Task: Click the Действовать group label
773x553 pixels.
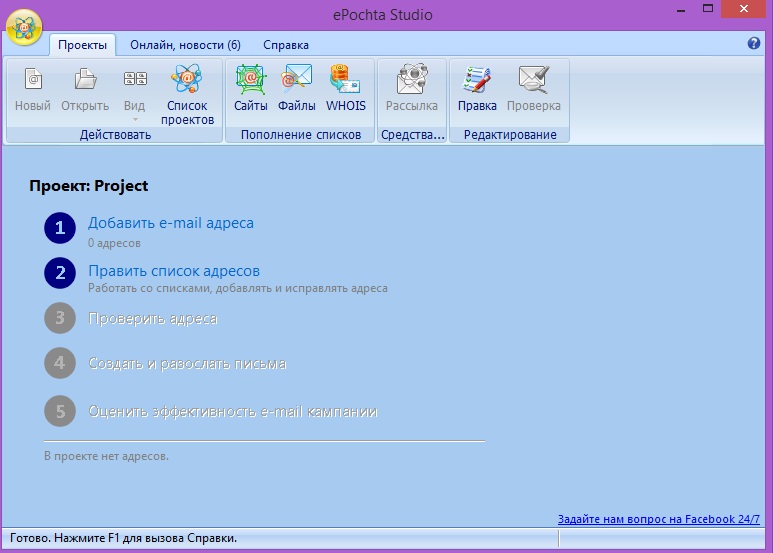Action: click(x=115, y=135)
